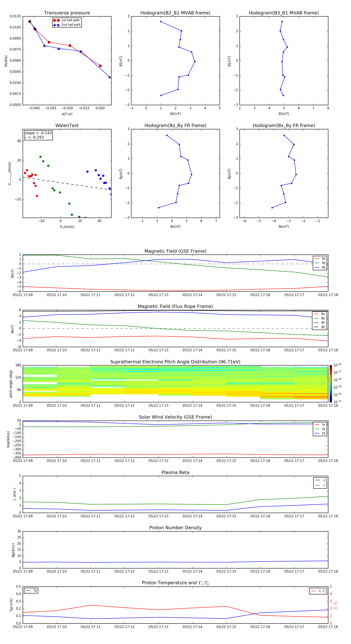Click the 'B2(nT)' x-axis label
This screenshot has height=644, width=351.
pyautogui.click(x=175, y=114)
